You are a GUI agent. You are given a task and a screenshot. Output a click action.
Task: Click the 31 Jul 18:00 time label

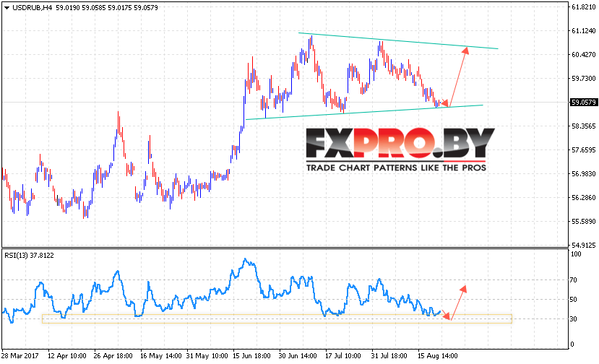[x=389, y=356]
